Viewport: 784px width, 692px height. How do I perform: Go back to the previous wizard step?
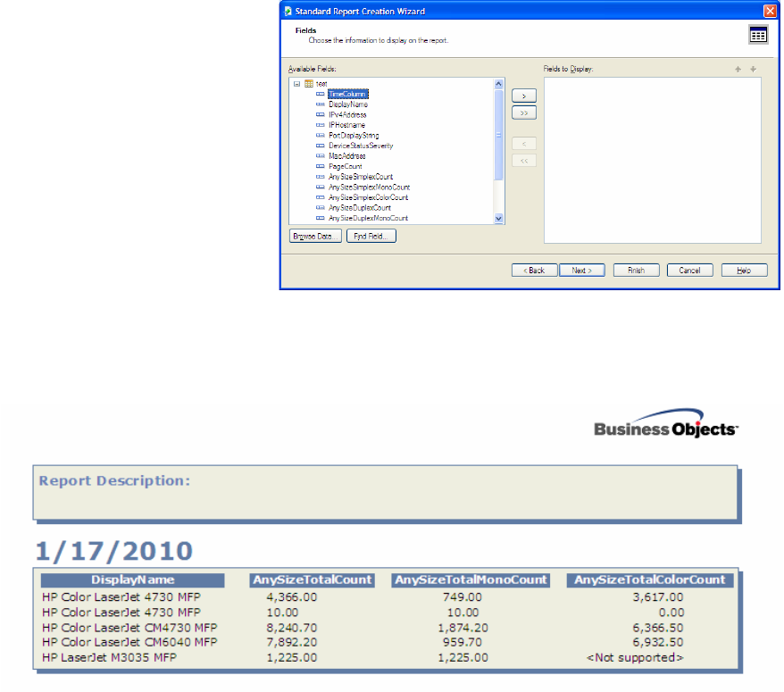coord(535,270)
